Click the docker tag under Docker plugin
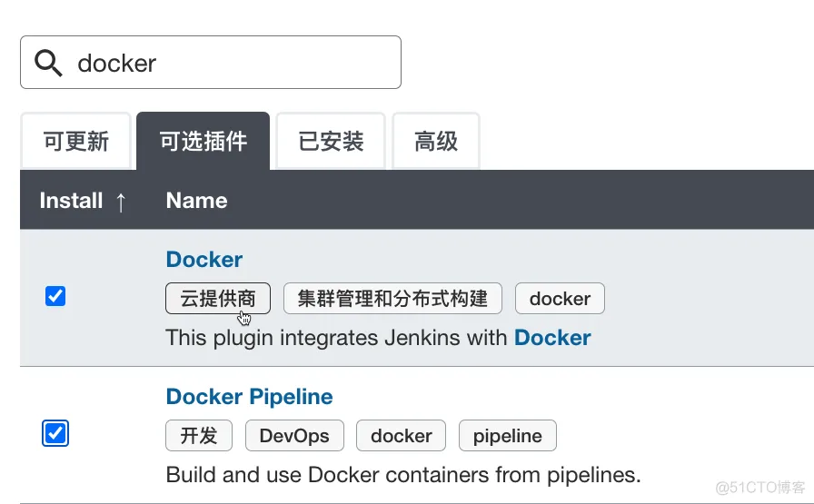 click(560, 299)
